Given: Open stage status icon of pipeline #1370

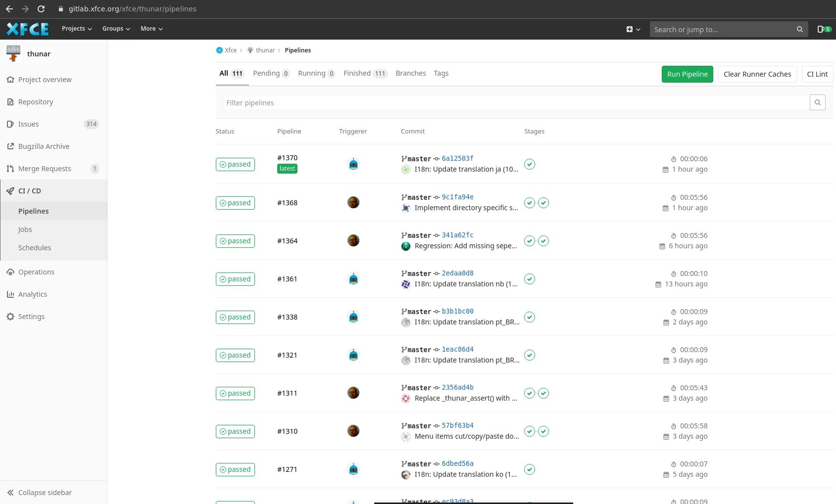Looking at the screenshot, I should [530, 164].
